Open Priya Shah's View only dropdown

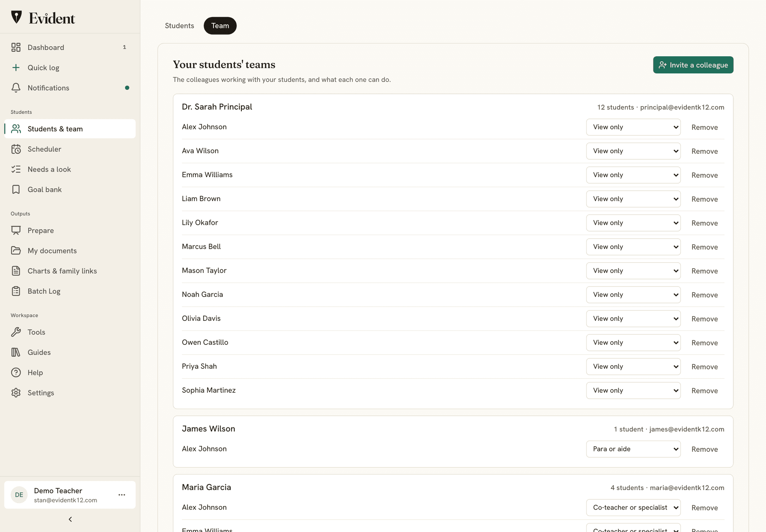tap(633, 366)
